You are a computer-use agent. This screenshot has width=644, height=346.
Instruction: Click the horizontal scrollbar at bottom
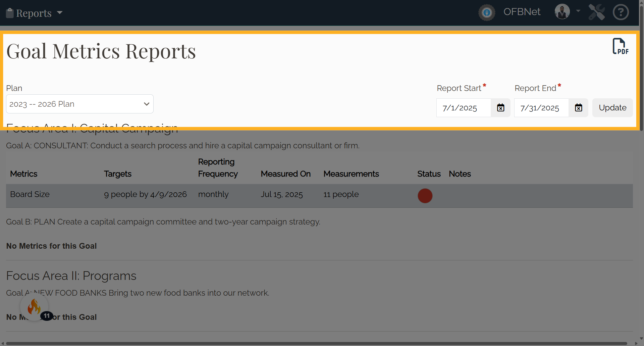tap(317, 343)
